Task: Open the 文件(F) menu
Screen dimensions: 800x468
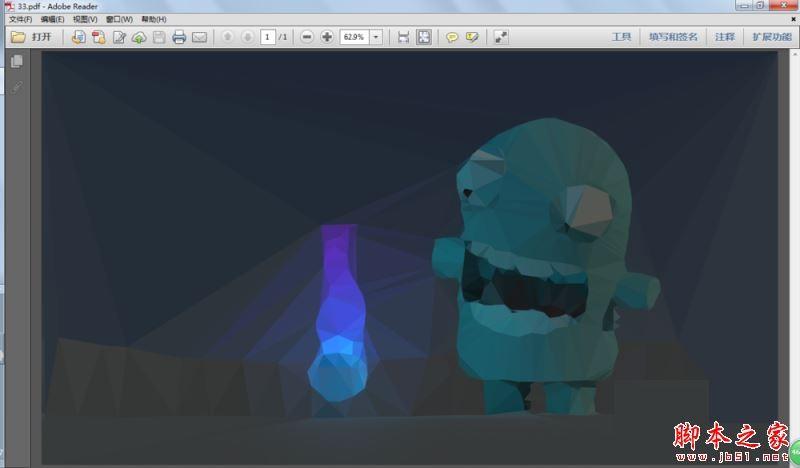Action: point(20,19)
